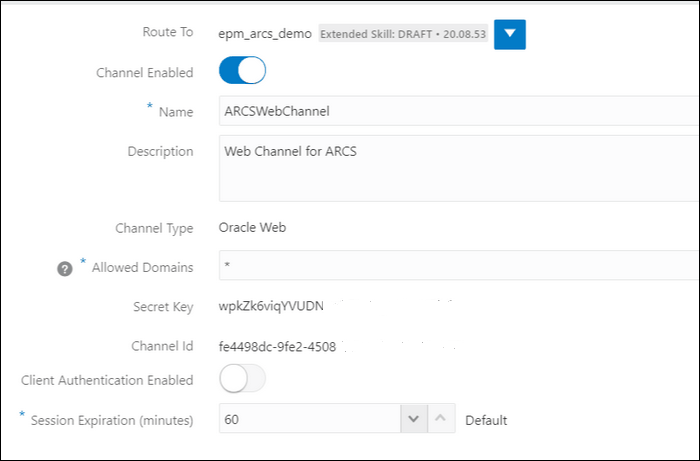
Task: Click the Default text beside session expiration
Action: click(x=486, y=420)
